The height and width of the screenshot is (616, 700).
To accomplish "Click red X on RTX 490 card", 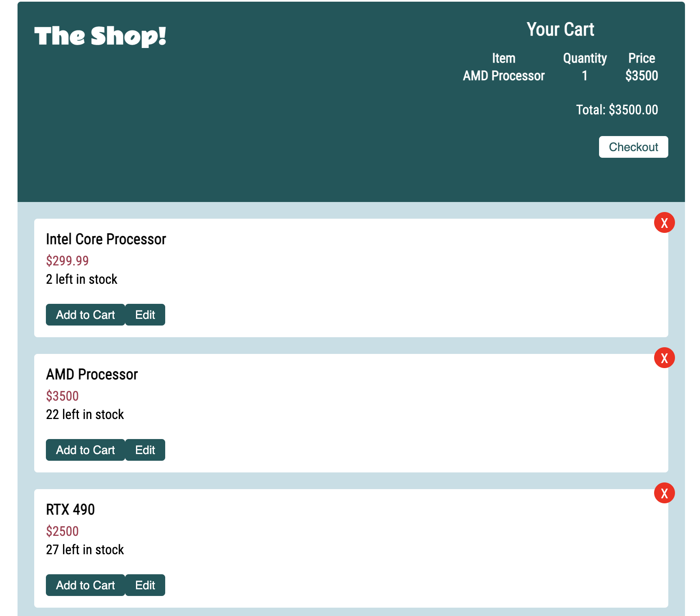I will (x=664, y=493).
